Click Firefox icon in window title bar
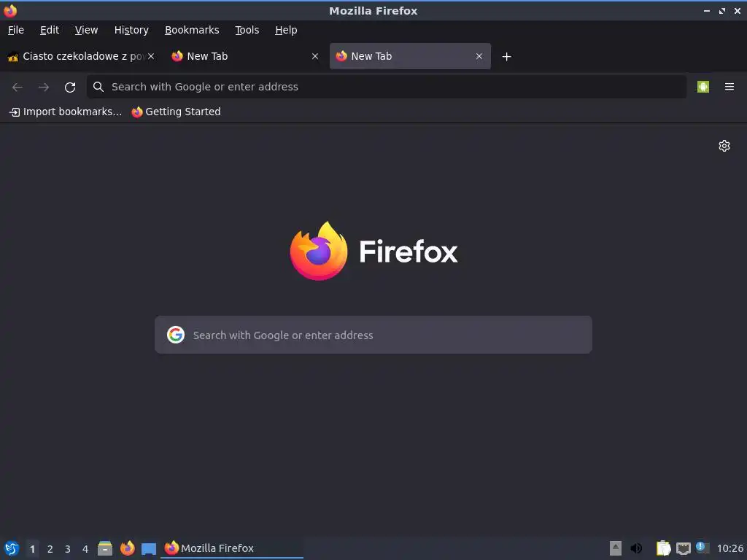 click(10, 10)
